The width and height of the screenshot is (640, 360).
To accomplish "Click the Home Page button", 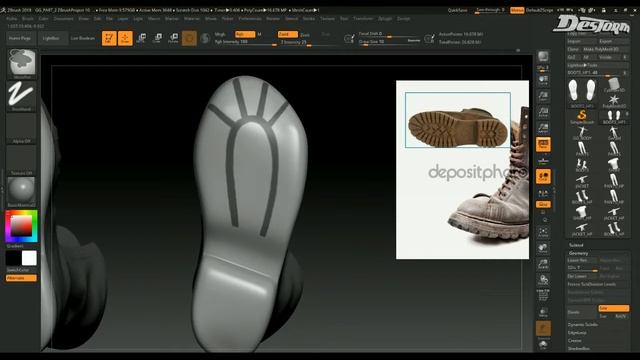I will (x=20, y=38).
